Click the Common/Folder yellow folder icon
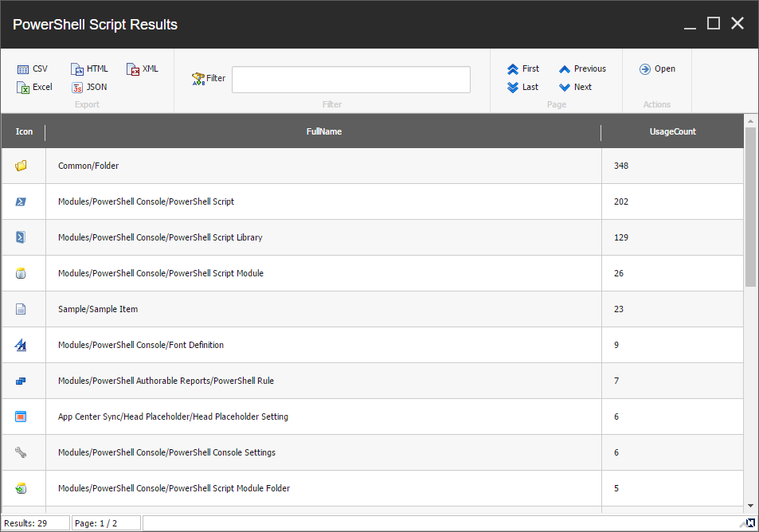Viewport: 759px width, 532px height. [21, 166]
